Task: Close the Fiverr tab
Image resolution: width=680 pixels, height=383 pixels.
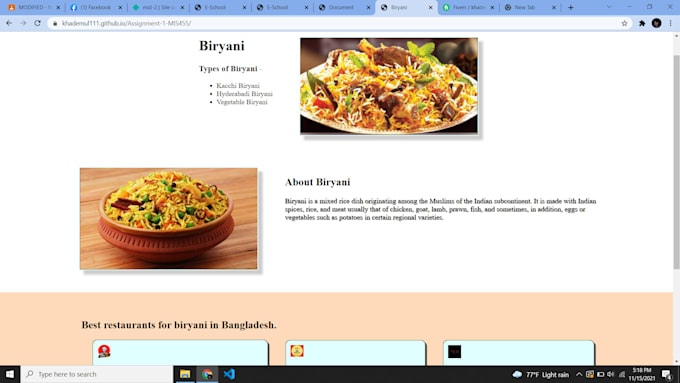Action: [x=492, y=7]
